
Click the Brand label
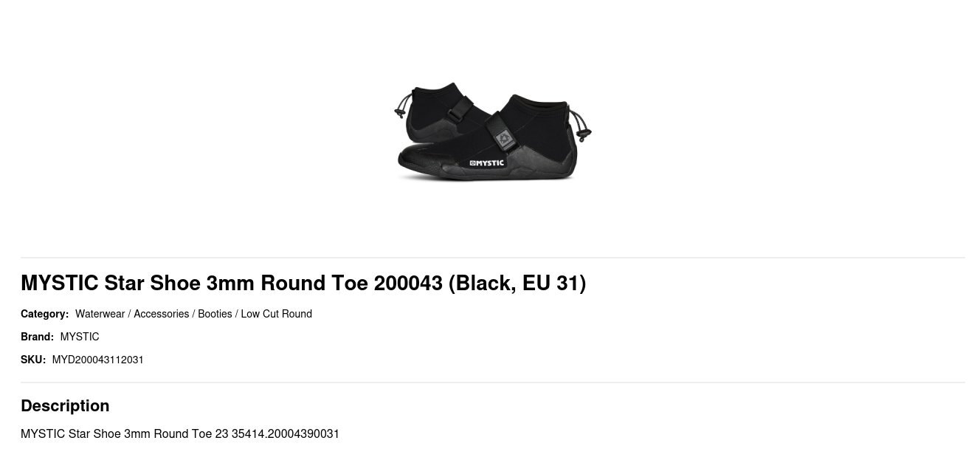[x=37, y=337]
